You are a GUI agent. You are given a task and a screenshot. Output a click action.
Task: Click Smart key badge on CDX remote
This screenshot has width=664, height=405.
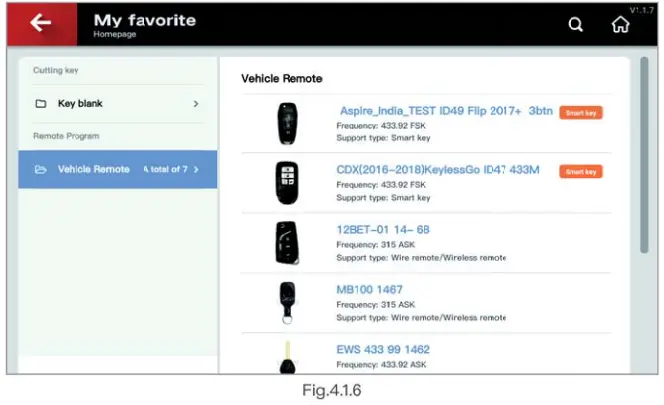coord(581,172)
